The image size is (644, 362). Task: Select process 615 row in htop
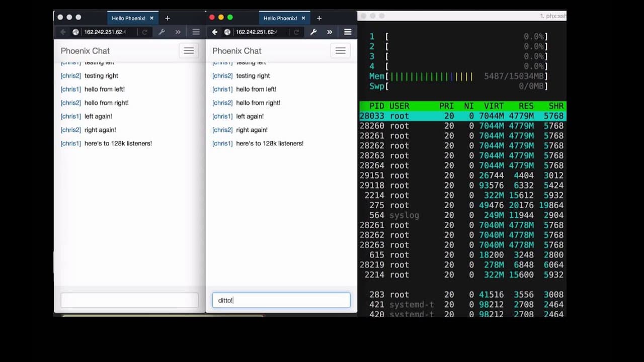coord(463,255)
